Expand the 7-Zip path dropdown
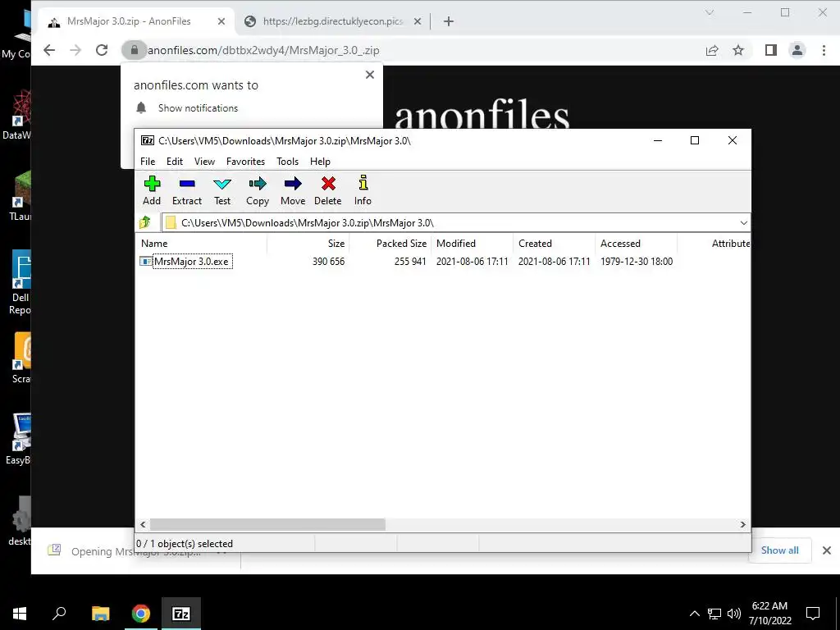The image size is (840, 630). pyautogui.click(x=743, y=223)
